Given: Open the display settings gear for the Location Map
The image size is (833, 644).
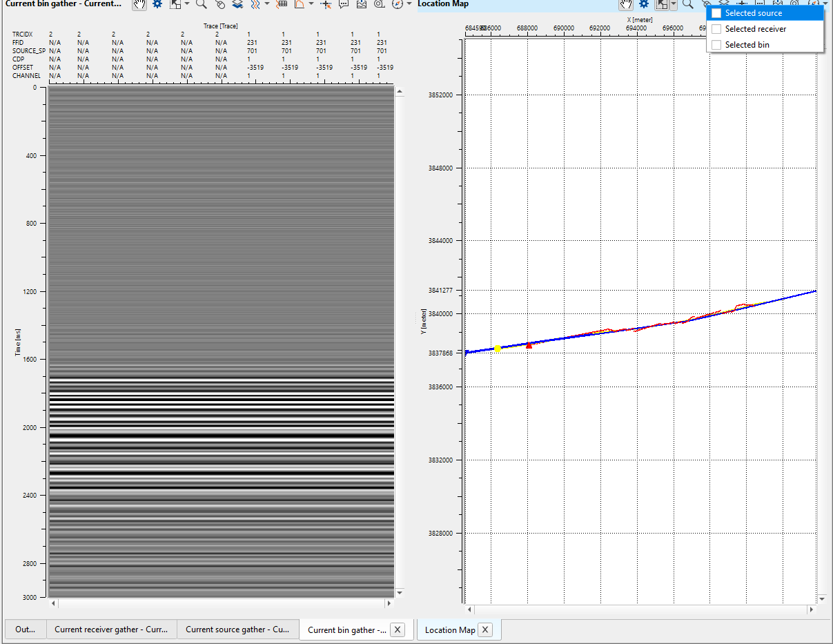Looking at the screenshot, I should [x=643, y=4].
